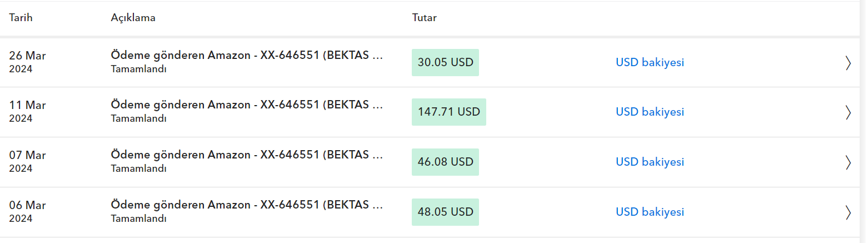Expand the 26 Mar transaction chevron arrow

[848, 63]
